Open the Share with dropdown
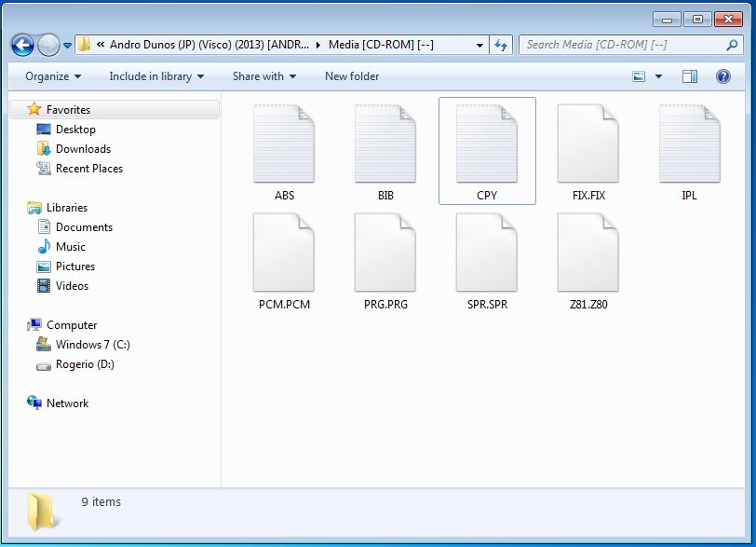 click(x=264, y=76)
